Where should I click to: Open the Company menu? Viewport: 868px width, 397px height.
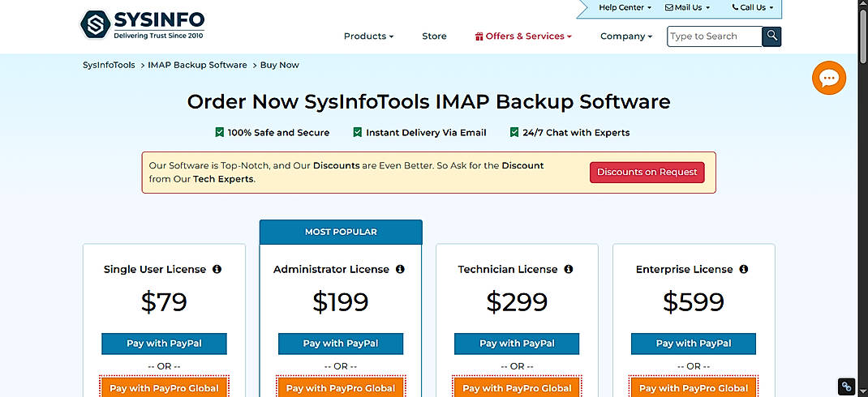(x=626, y=36)
